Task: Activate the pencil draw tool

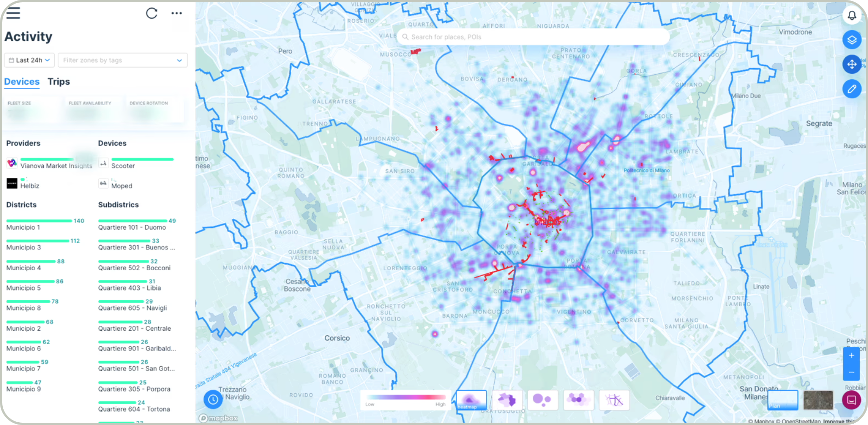Action: coord(852,89)
